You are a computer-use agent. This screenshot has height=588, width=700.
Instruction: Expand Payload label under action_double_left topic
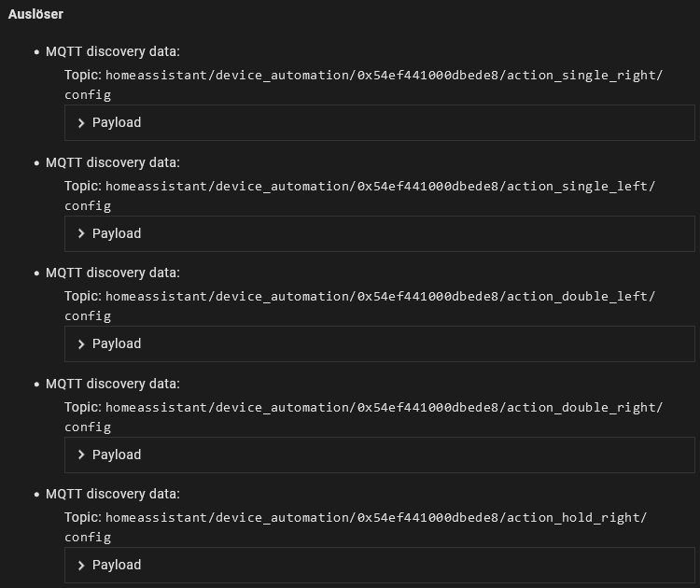pos(117,343)
